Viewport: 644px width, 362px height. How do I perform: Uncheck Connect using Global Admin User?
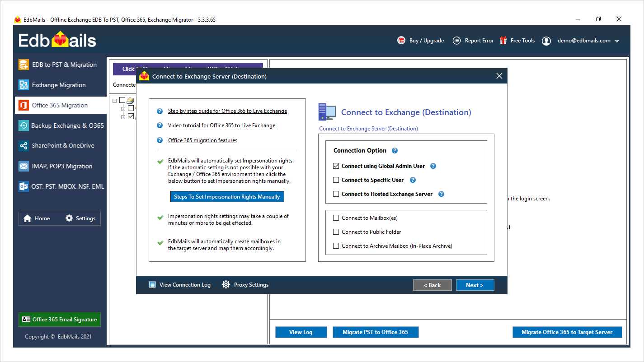336,166
